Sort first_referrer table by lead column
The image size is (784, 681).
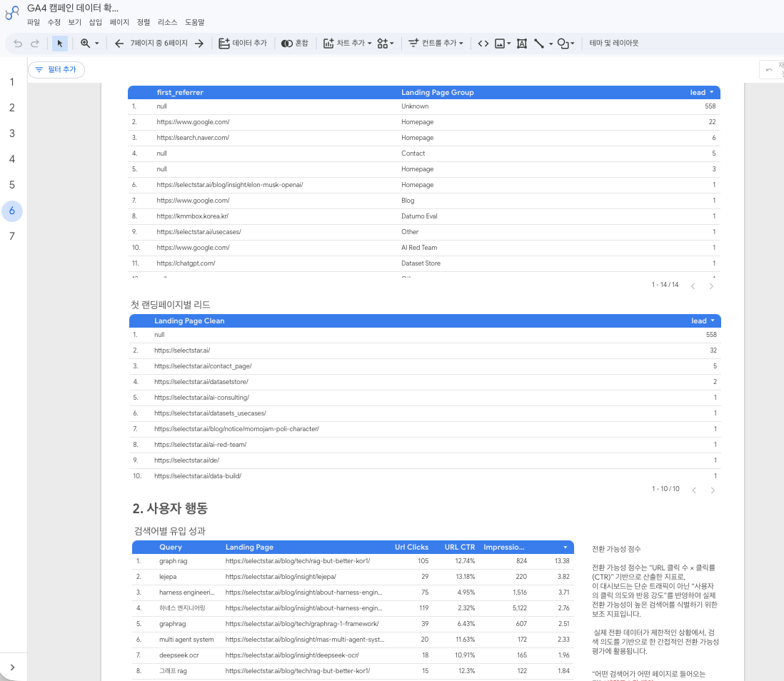[x=701, y=92]
